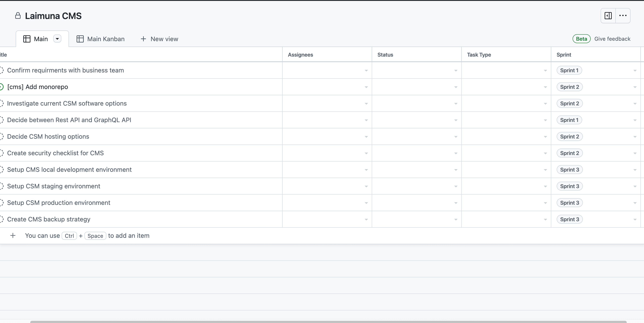
Task: Expand Task Type dropdown for Investigate CSM row
Action: (x=545, y=104)
